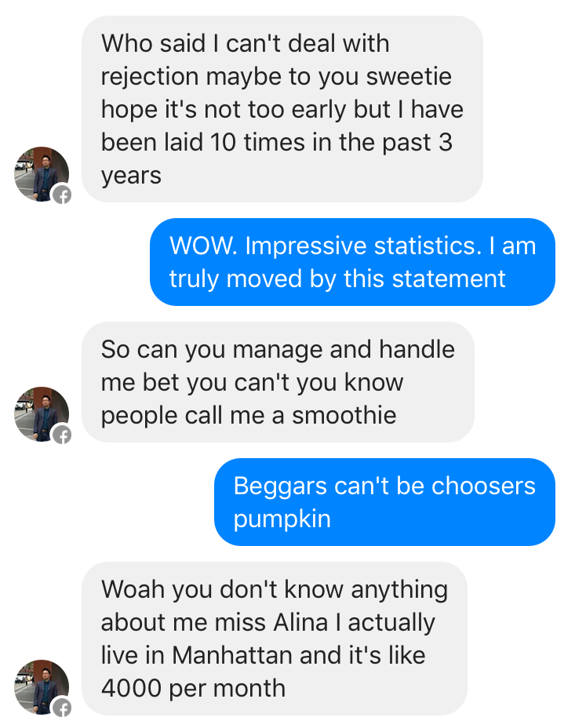Click the text 'truly moved by this statement'
This screenshot has width=586, height=728.
coord(337,279)
